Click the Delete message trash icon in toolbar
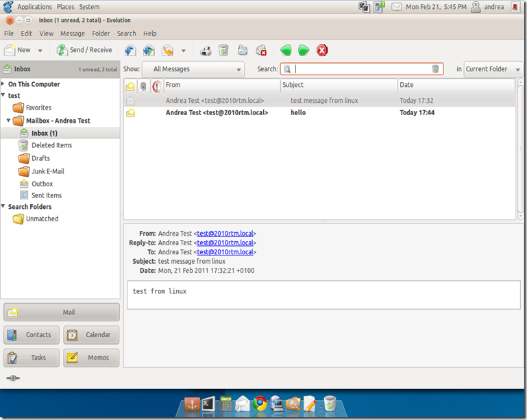The image size is (527, 420). [224, 51]
